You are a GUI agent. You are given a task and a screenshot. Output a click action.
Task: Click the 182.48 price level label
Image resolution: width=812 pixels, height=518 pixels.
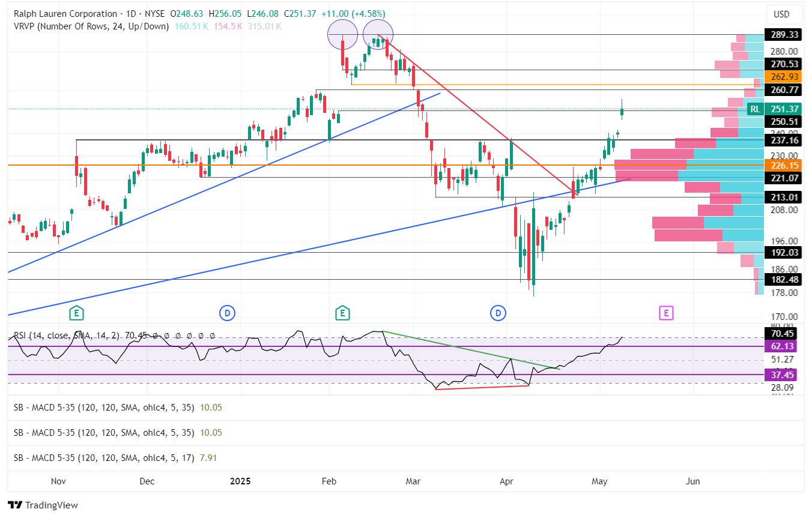coord(782,280)
